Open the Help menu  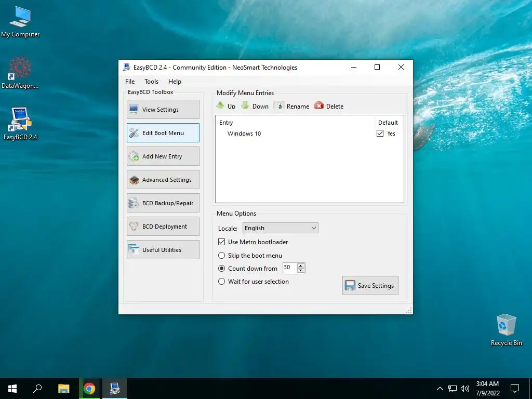[x=175, y=82]
